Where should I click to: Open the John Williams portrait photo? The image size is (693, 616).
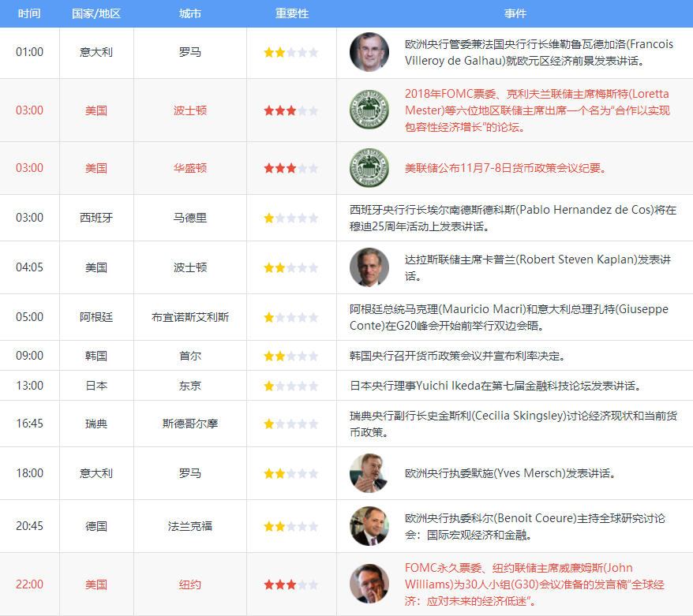(x=369, y=584)
